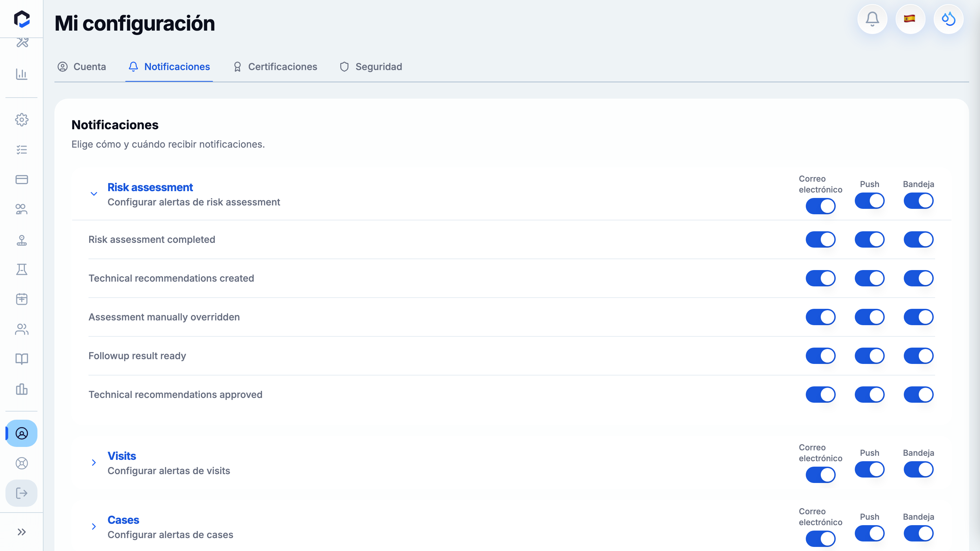Toggle email for Technical recommendations created
The image size is (980, 551).
point(821,278)
